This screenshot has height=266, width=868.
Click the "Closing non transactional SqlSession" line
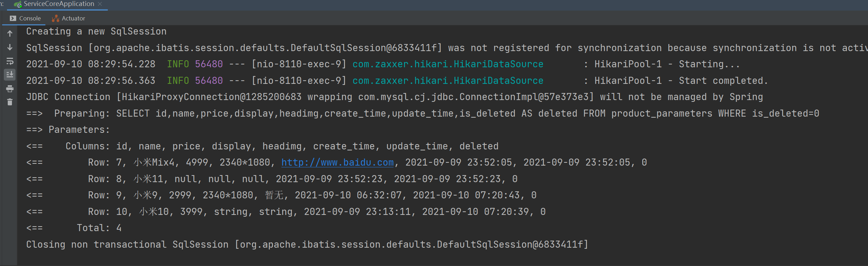(307, 245)
